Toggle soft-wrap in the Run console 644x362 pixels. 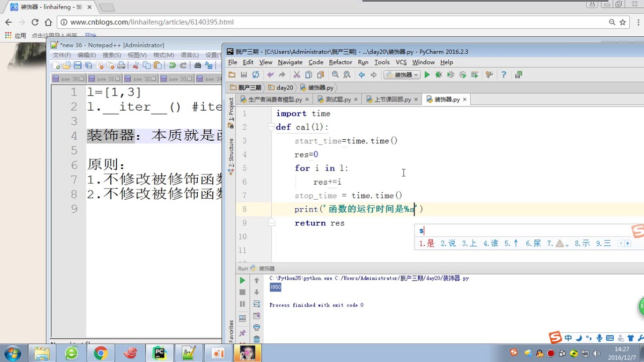click(x=257, y=304)
